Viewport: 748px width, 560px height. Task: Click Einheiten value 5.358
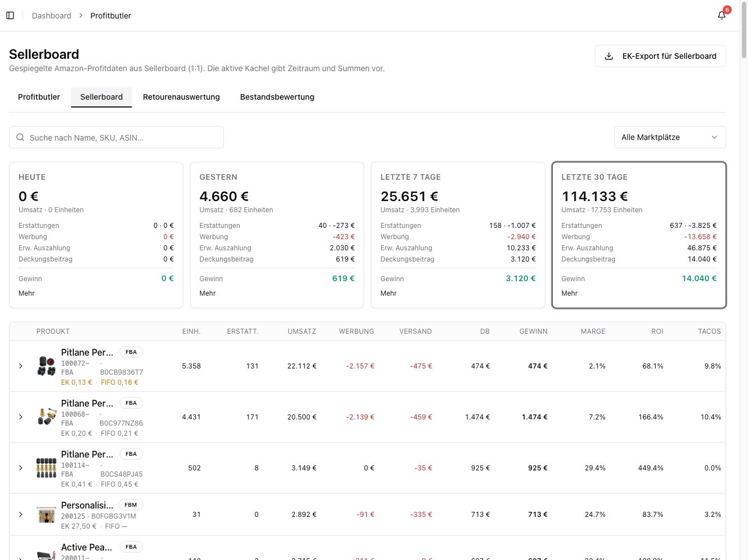(191, 366)
